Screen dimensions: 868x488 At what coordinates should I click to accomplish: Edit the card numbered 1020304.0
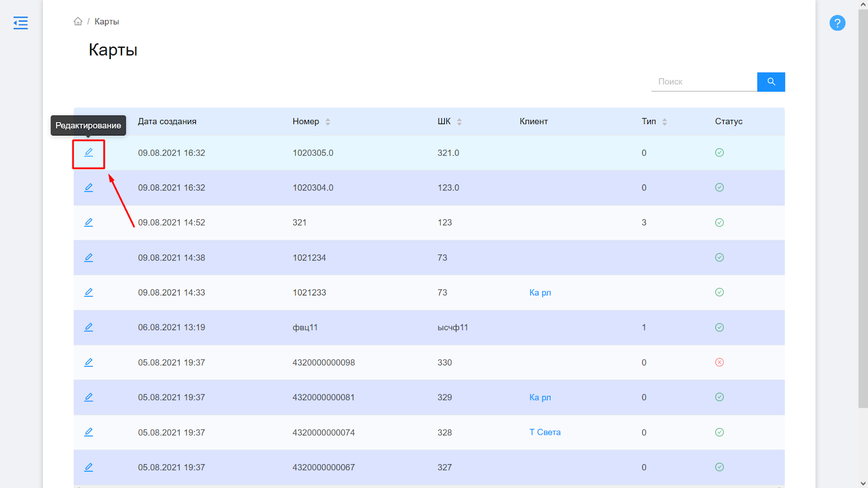[88, 188]
